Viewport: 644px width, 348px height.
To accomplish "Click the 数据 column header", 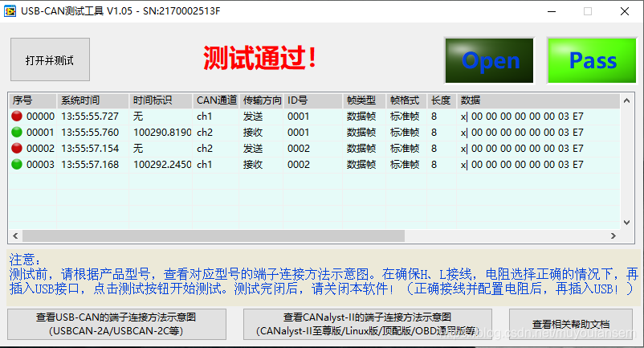I will tap(538, 100).
